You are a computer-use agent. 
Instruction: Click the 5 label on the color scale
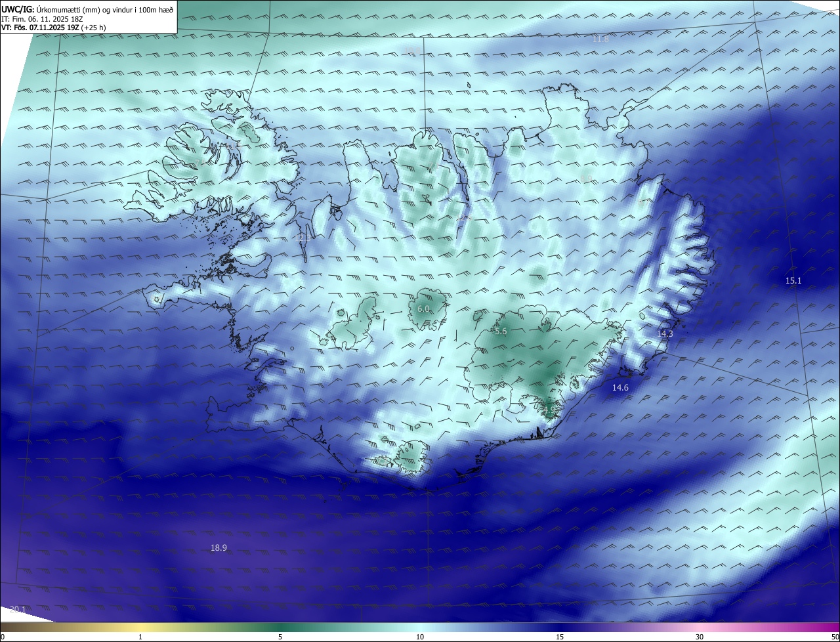point(280,637)
